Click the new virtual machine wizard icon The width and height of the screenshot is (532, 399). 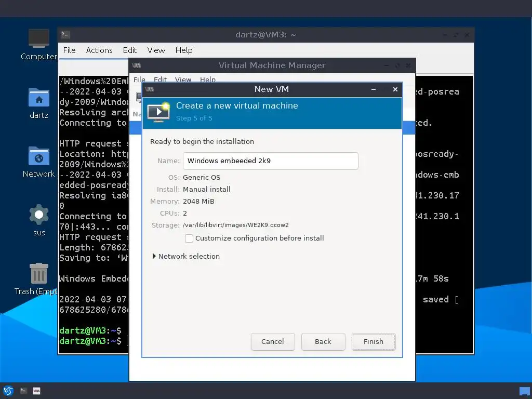[158, 112]
